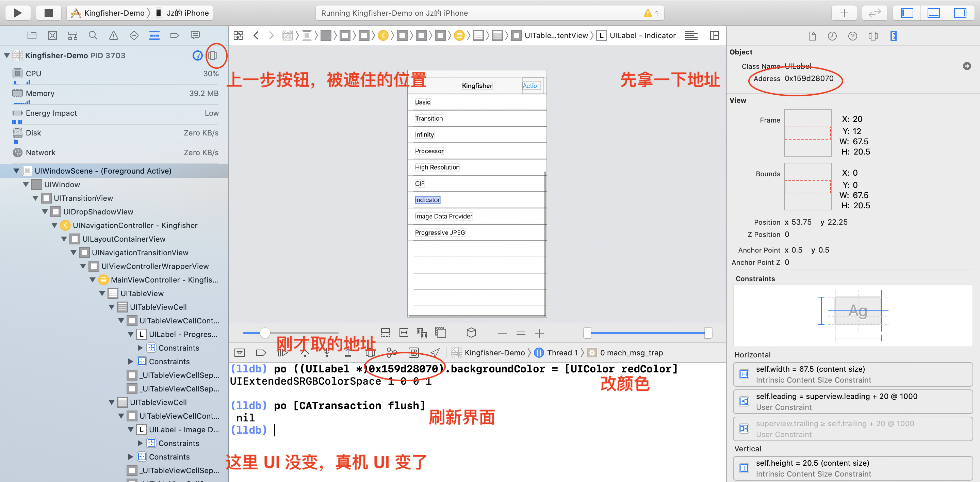Select the Kingfisher-Demo scheme
The width and height of the screenshot is (980, 482).
[x=114, y=13]
